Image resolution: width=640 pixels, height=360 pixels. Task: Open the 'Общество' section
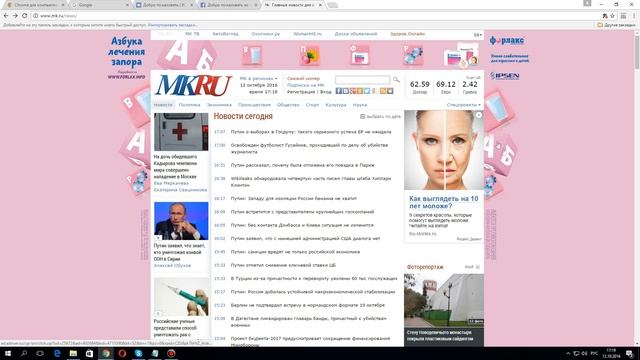point(288,105)
